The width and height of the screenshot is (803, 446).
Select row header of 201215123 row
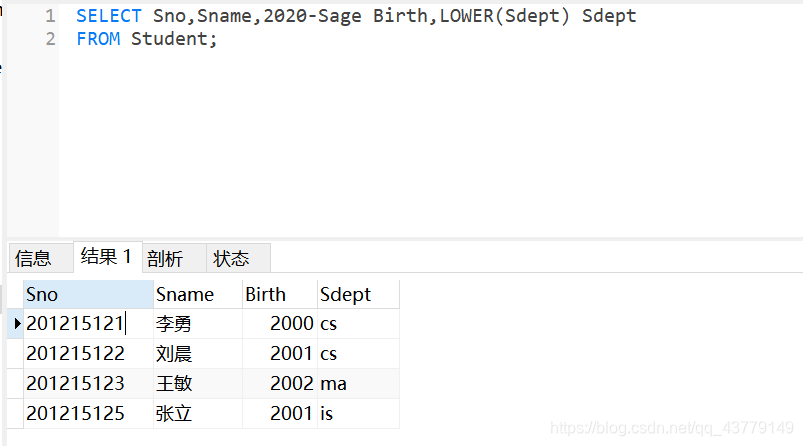coord(15,384)
